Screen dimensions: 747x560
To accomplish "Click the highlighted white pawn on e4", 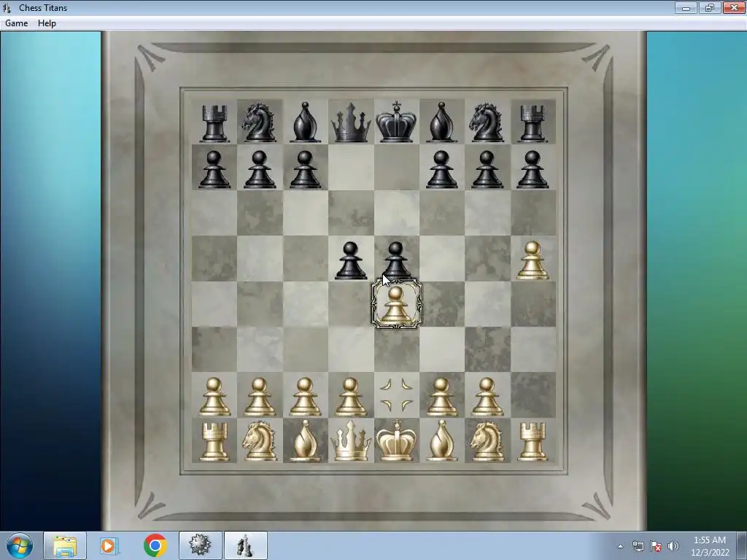I will [x=396, y=306].
